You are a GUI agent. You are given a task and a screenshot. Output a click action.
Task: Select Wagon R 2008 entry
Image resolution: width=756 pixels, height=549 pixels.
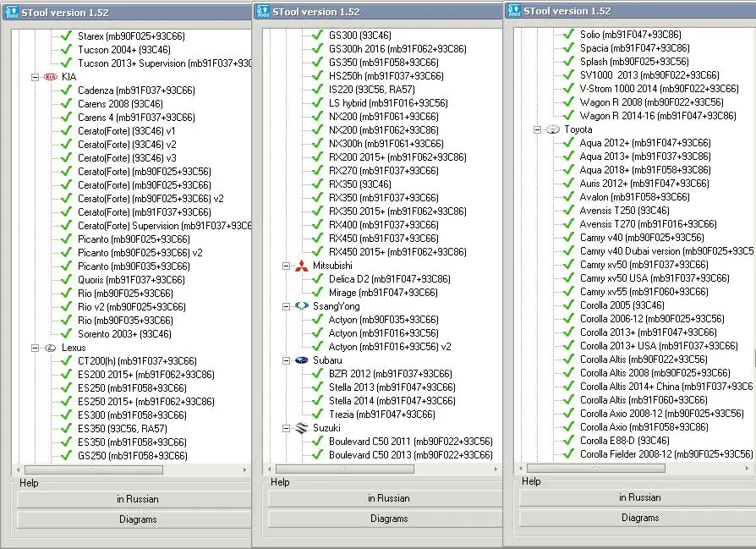click(651, 102)
